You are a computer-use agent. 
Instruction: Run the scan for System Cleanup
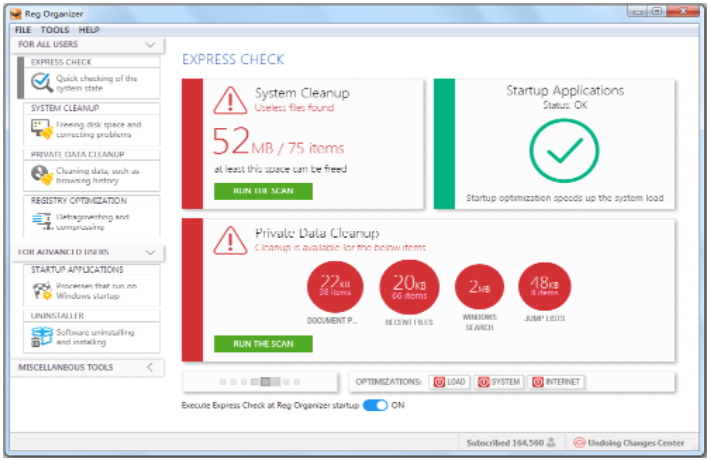[263, 191]
